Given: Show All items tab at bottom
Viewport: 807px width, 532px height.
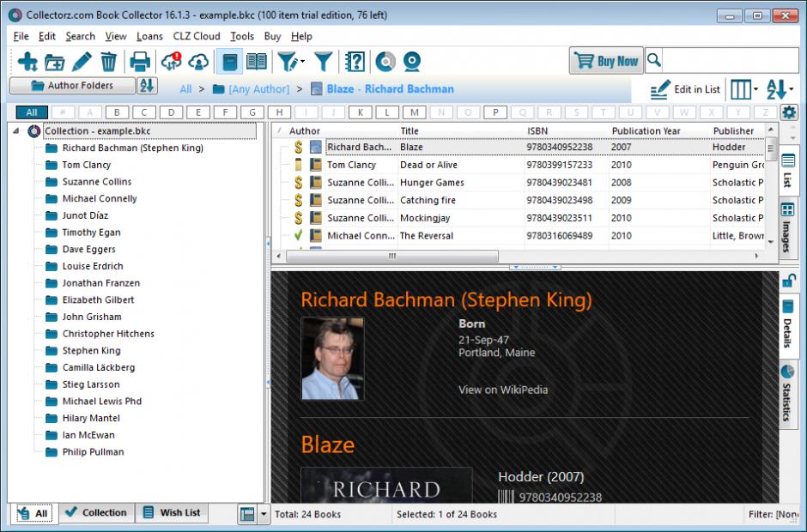Looking at the screenshot, I should tap(33, 513).
